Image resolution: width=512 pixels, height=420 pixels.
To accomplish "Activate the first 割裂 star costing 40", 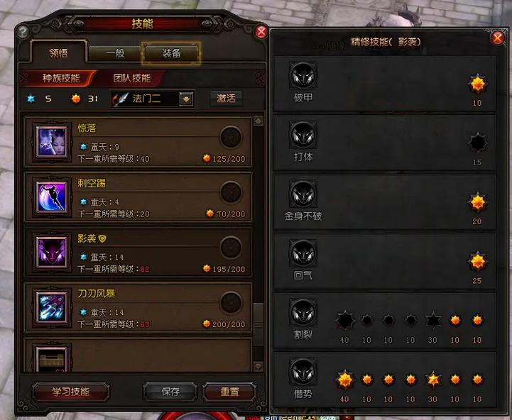I will click(345, 321).
